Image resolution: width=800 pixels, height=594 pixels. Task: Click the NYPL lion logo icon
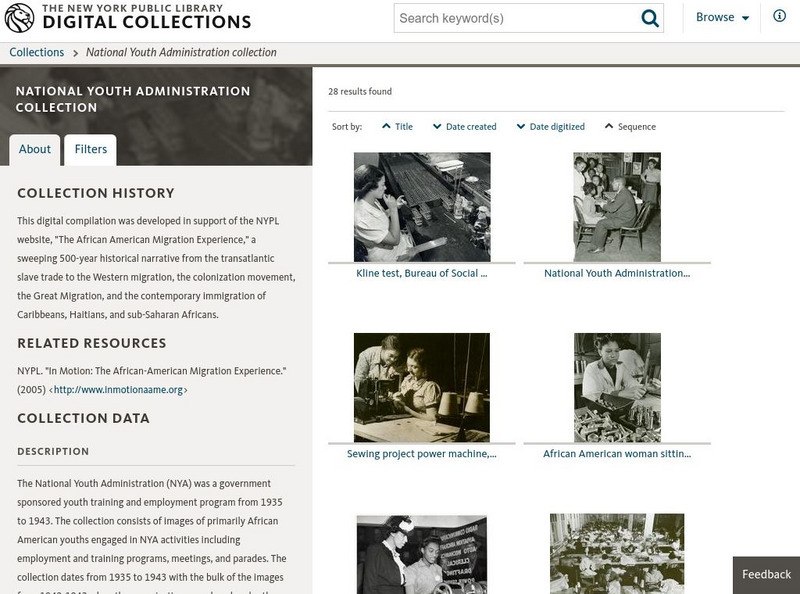pos(20,17)
